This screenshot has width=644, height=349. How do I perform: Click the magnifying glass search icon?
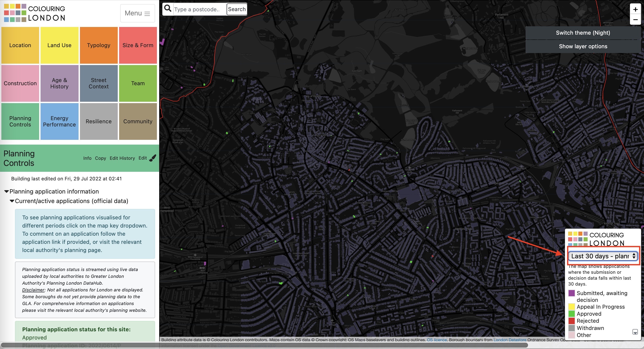click(x=168, y=9)
